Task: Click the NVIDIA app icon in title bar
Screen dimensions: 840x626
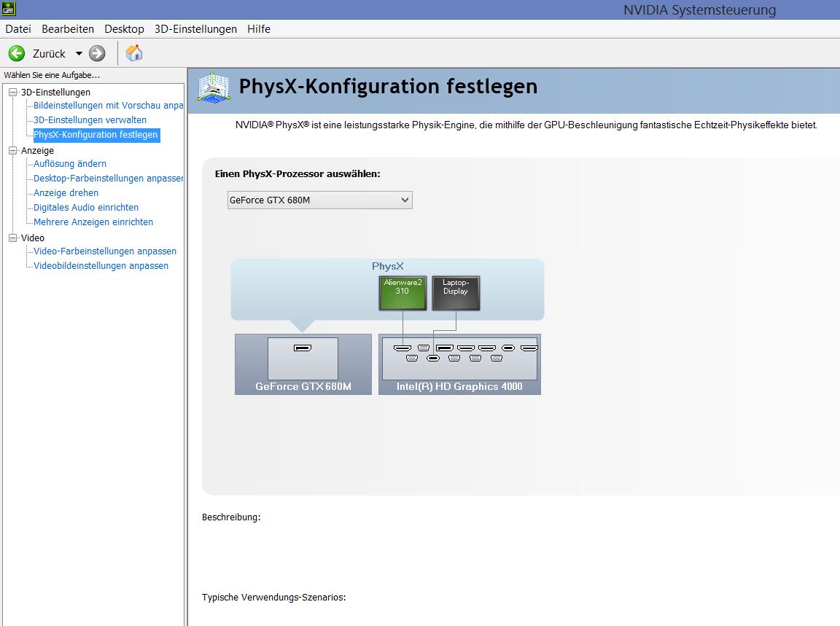Action: 9,9
